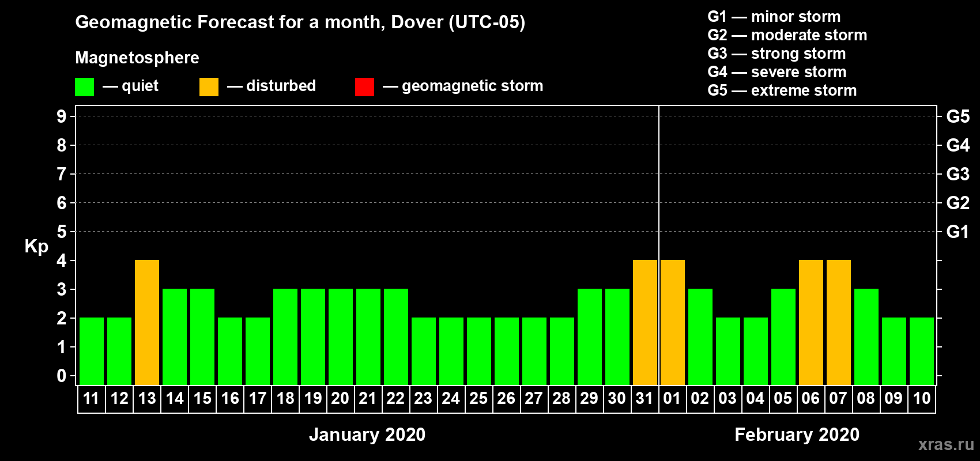
Task: Click the Kp axis label
Action: (x=36, y=247)
